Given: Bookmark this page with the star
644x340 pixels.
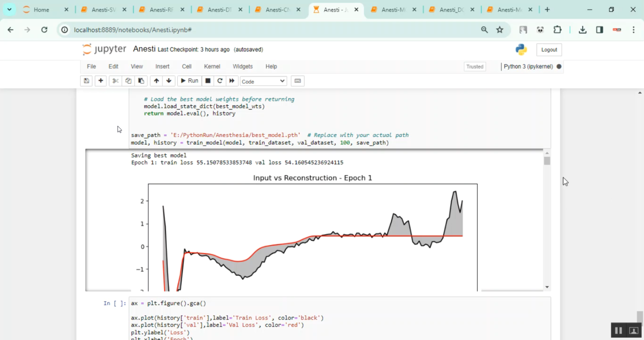Looking at the screenshot, I should click(x=499, y=30).
